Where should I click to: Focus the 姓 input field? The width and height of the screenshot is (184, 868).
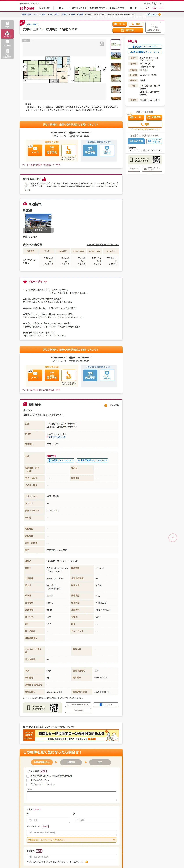pos(48,820)
